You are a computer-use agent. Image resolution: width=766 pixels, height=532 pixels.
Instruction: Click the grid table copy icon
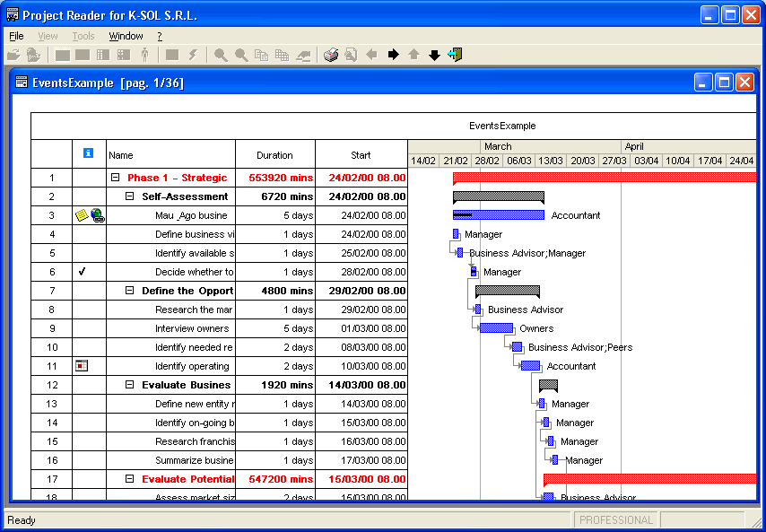[x=282, y=55]
